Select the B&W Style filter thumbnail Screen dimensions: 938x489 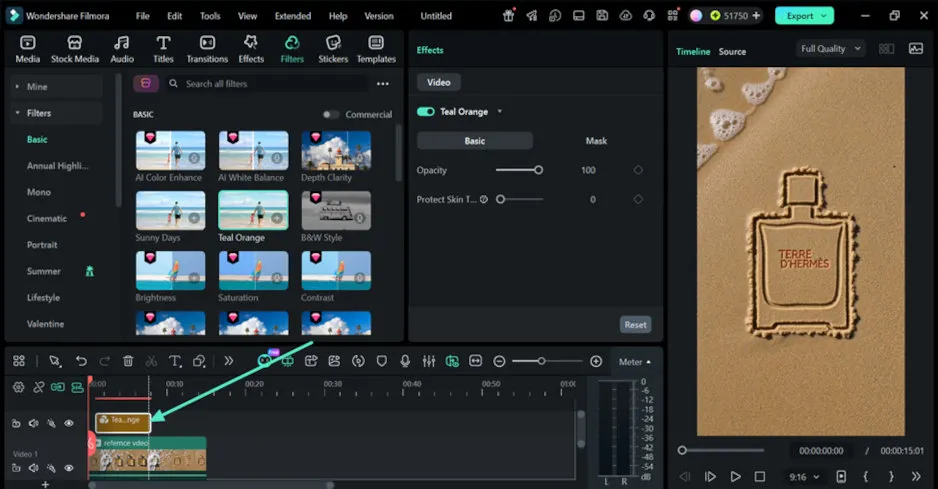pyautogui.click(x=336, y=211)
